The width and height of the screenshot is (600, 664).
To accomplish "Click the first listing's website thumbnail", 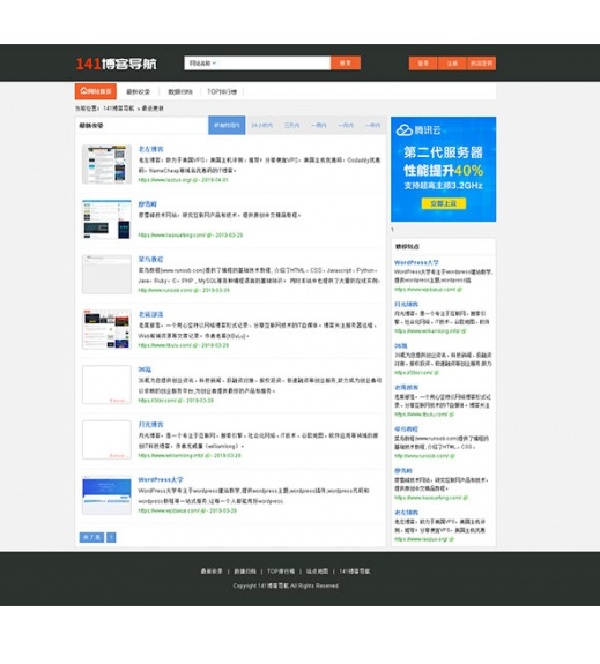I will [x=106, y=165].
